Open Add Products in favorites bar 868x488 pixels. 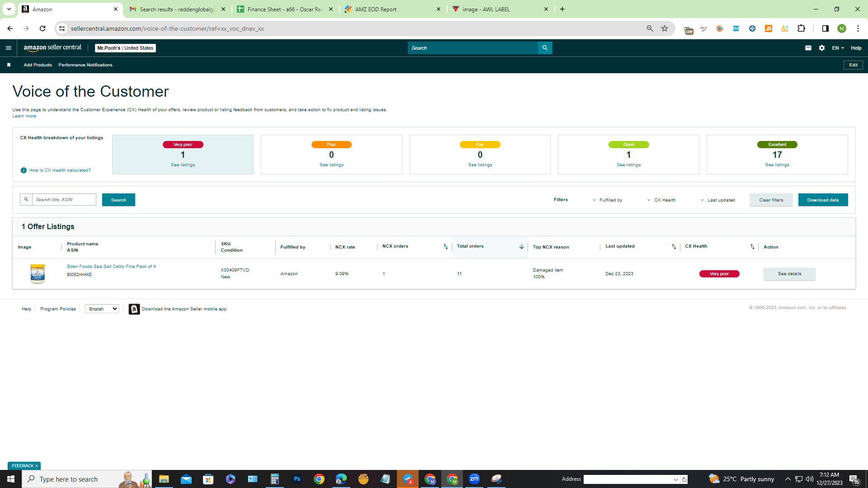coord(38,65)
